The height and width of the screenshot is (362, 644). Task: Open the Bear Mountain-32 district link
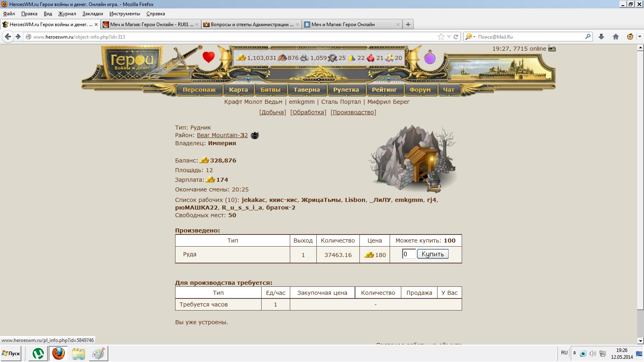222,135
